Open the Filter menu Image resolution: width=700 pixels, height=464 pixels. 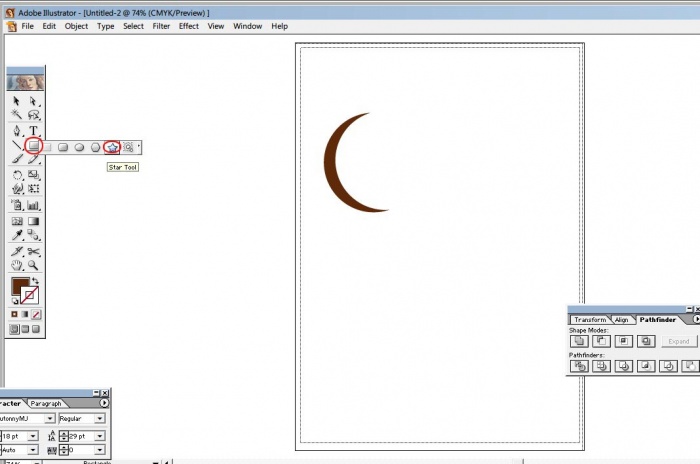161,26
